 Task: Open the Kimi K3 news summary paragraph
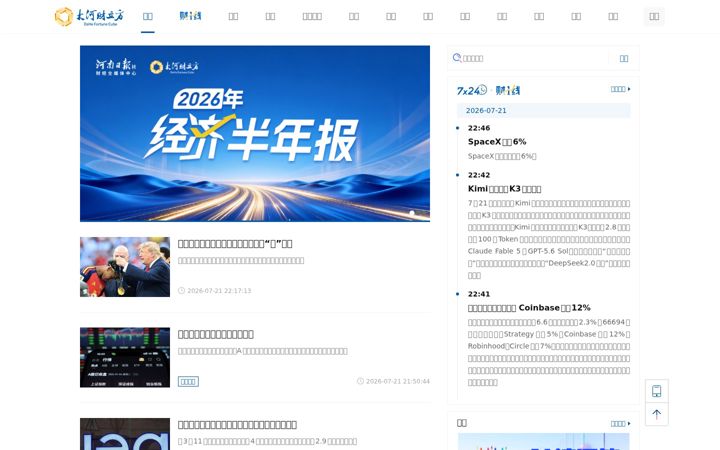point(549,239)
